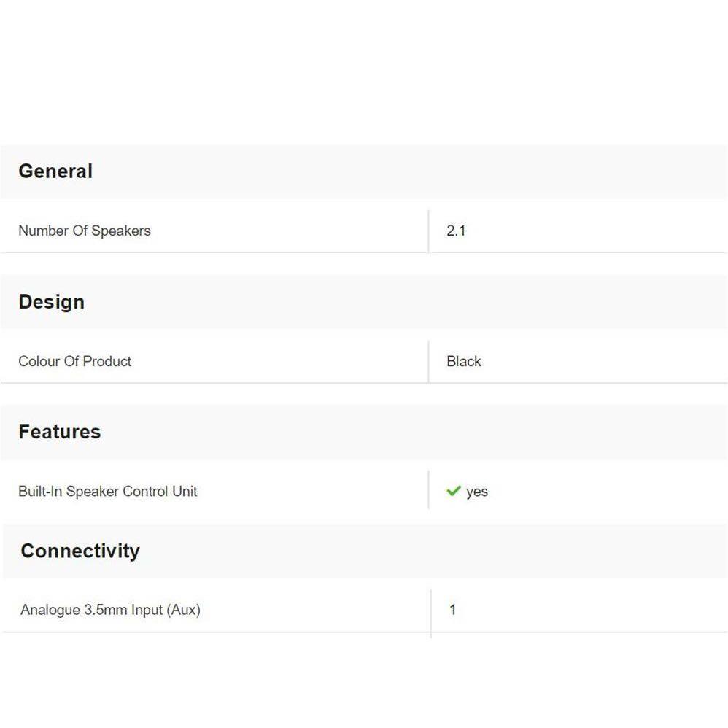
Task: Click the General heading text
Action: tap(55, 171)
